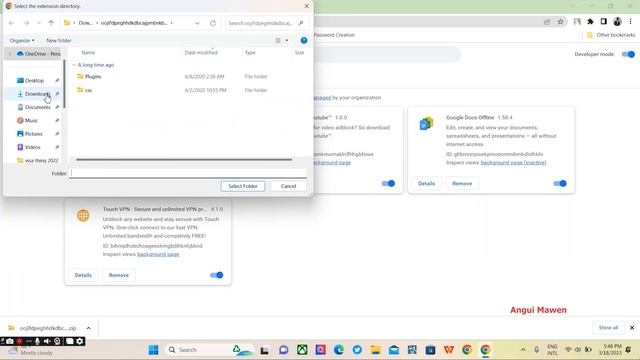Image resolution: width=640 pixels, height=360 pixels.
Task: Open dialog help icon
Action: (x=304, y=40)
